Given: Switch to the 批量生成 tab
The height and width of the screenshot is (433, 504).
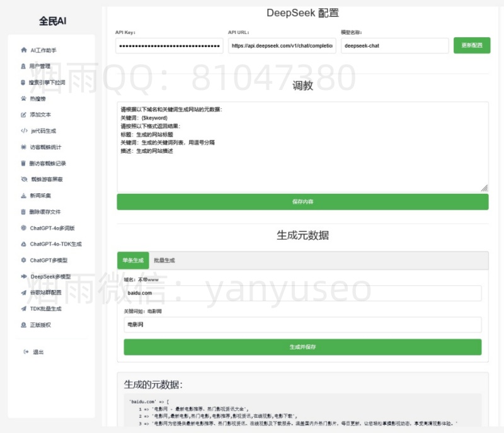Looking at the screenshot, I should tap(164, 260).
